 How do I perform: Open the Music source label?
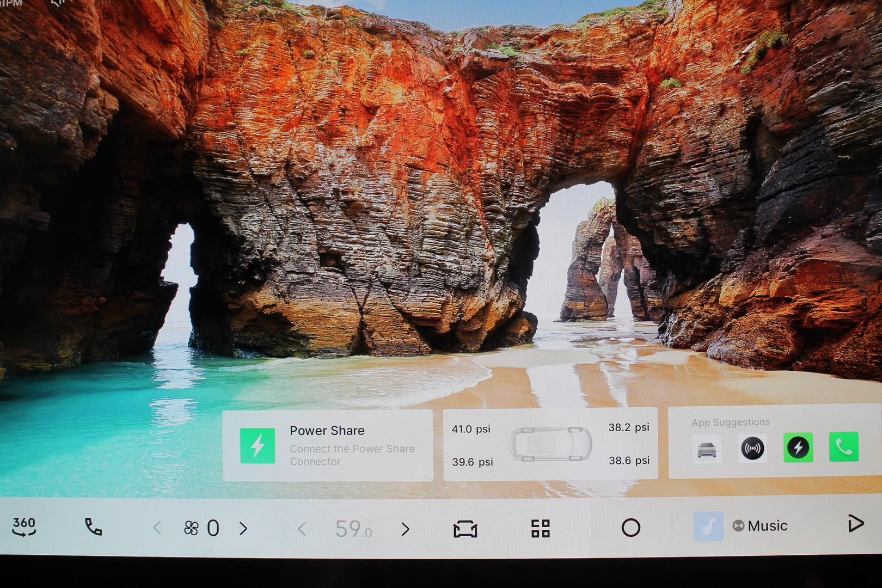(x=760, y=526)
